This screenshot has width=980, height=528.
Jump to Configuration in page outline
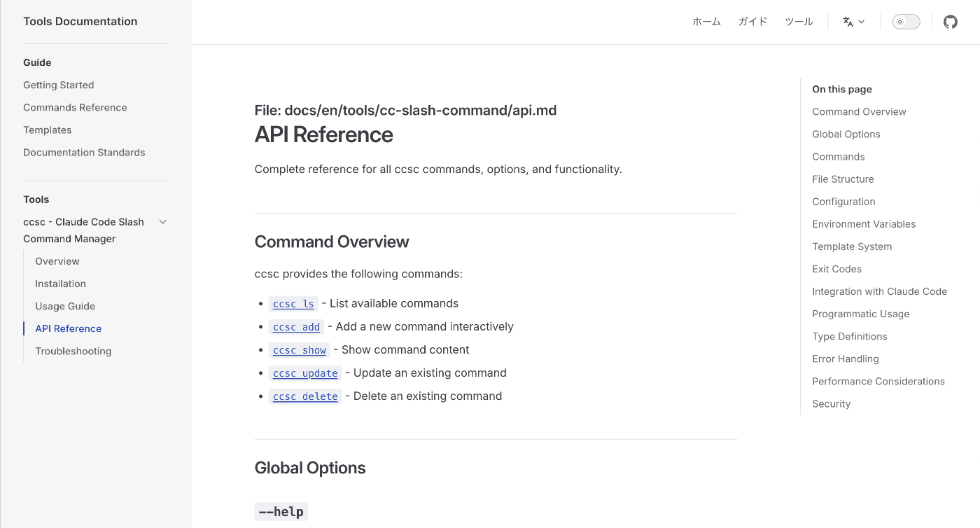843,201
